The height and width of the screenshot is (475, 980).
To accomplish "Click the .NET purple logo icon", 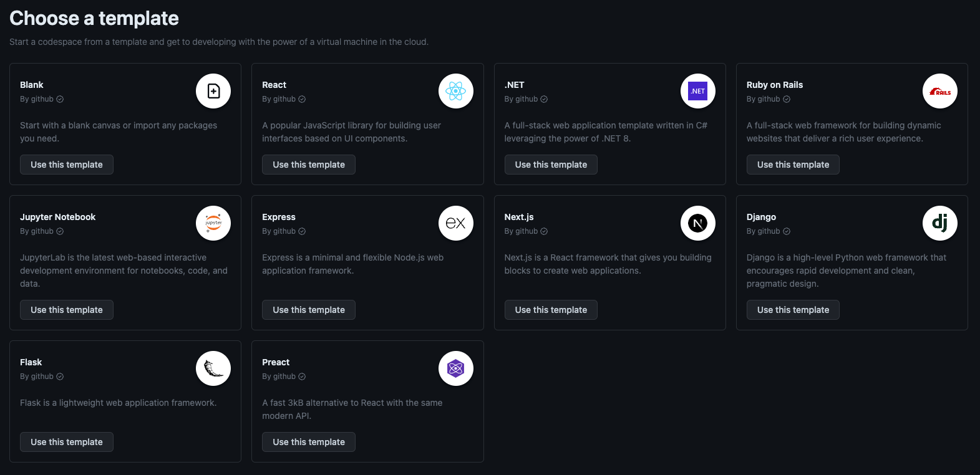I will 698,91.
